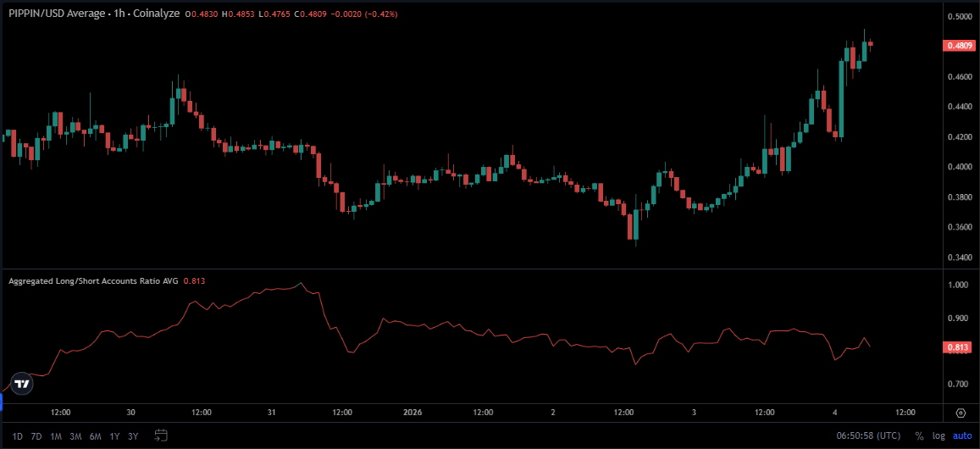Click the 2026 marker on time axis

pyautogui.click(x=412, y=413)
